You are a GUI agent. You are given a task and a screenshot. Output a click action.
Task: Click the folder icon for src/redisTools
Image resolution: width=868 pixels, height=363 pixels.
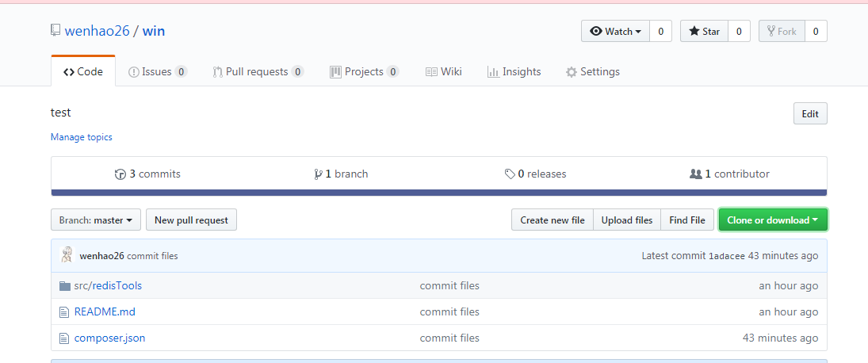(65, 286)
